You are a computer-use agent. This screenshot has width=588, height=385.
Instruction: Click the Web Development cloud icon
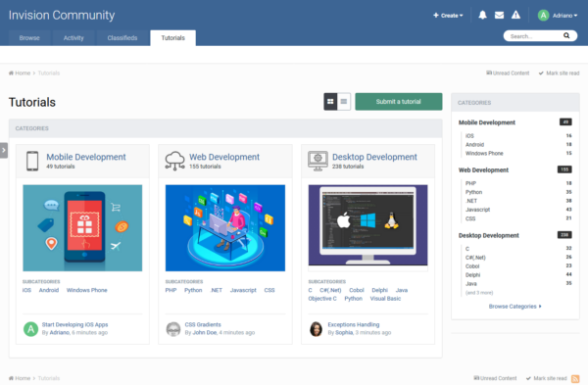pyautogui.click(x=174, y=162)
